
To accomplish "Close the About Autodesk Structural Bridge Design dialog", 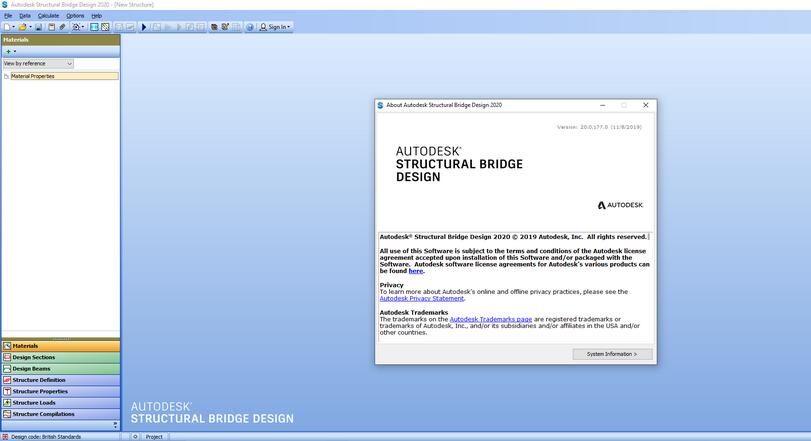I will pos(645,105).
